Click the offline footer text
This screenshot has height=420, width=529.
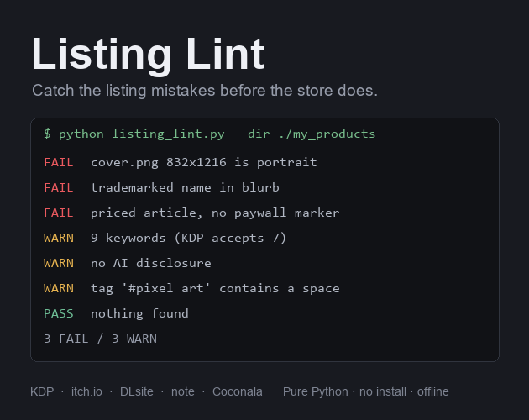[x=432, y=391]
